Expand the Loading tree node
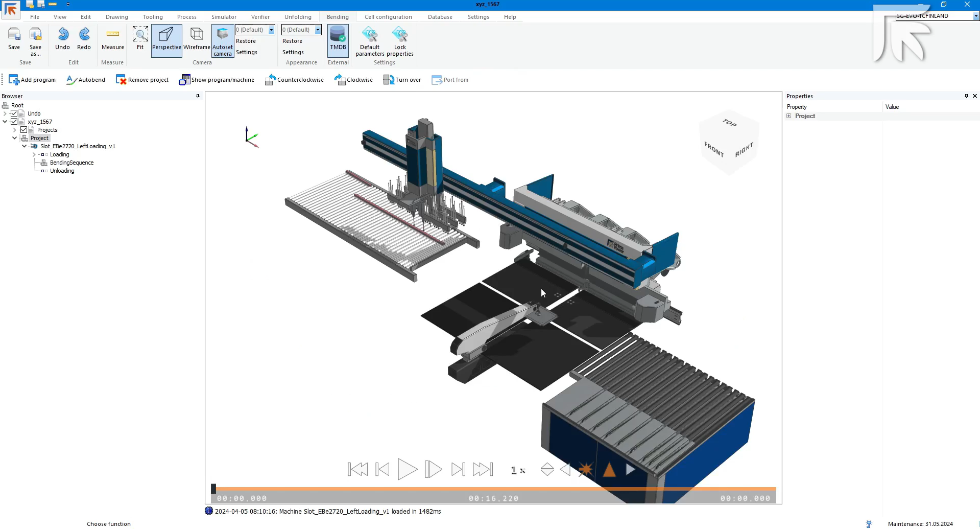Screen dimensions: 980x529 point(34,154)
